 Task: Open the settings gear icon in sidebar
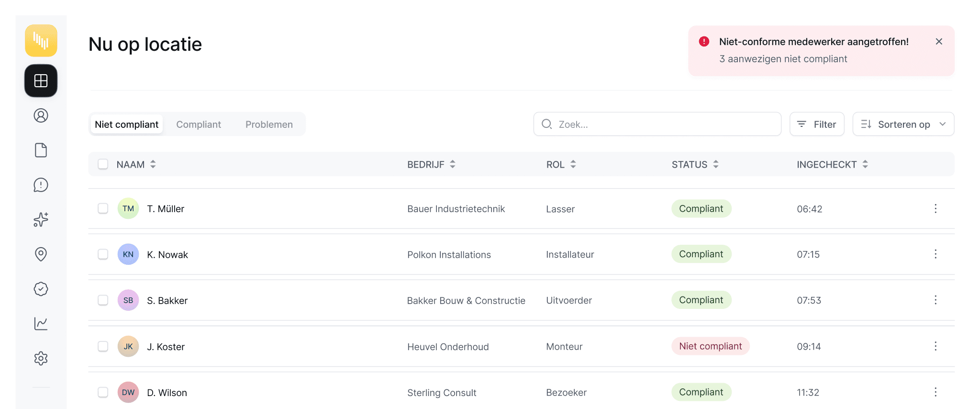click(41, 358)
